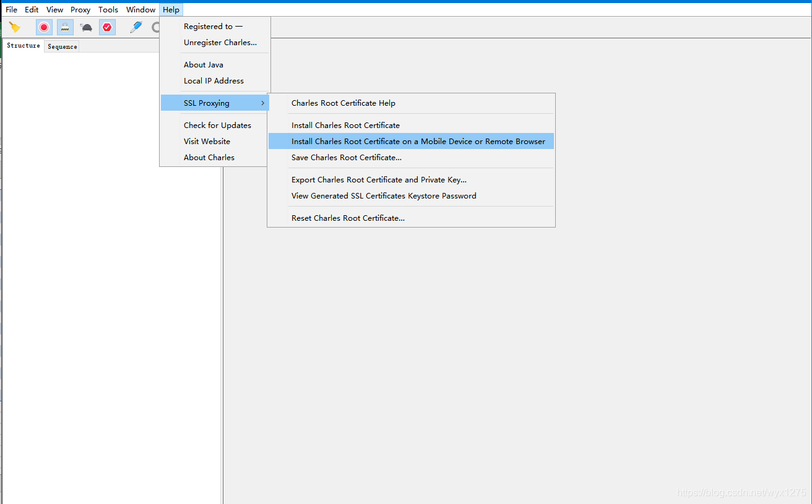Open the Window menu
The height and width of the screenshot is (504, 812).
[x=140, y=10]
